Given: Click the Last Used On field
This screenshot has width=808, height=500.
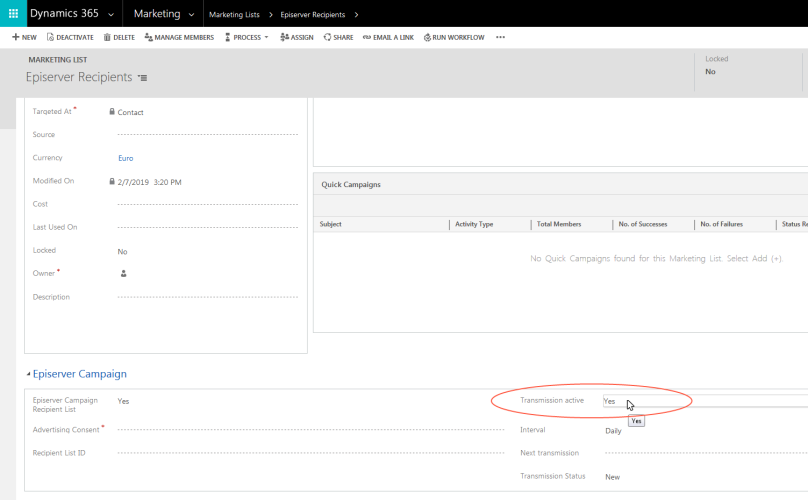Looking at the screenshot, I should (208, 227).
